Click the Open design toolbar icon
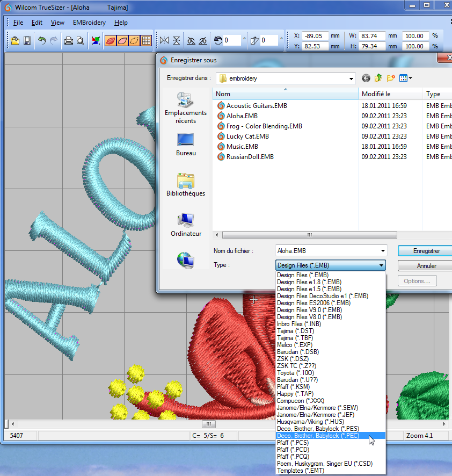This screenshot has height=476, width=452. click(x=15, y=40)
